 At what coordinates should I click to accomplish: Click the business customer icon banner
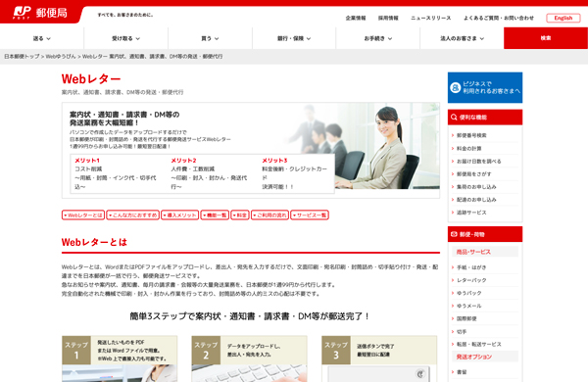pos(485,87)
